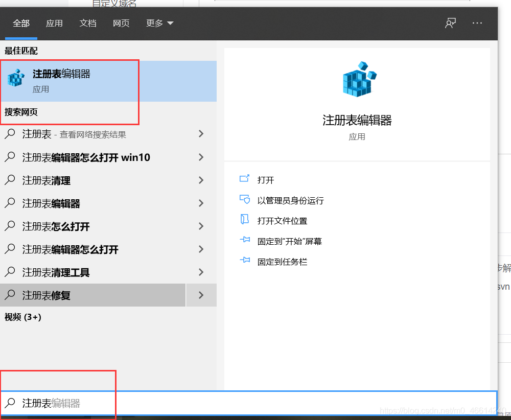This screenshot has width=511, height=420.
Task: Click the large Registry Editor icon in preview pane
Action: (357, 79)
